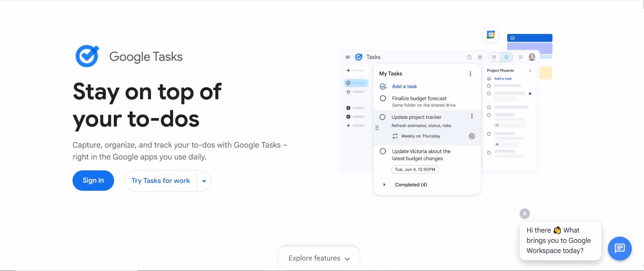Screen dimensions: 644x271
Task: Expand the Completed (4) section
Action: point(384,185)
